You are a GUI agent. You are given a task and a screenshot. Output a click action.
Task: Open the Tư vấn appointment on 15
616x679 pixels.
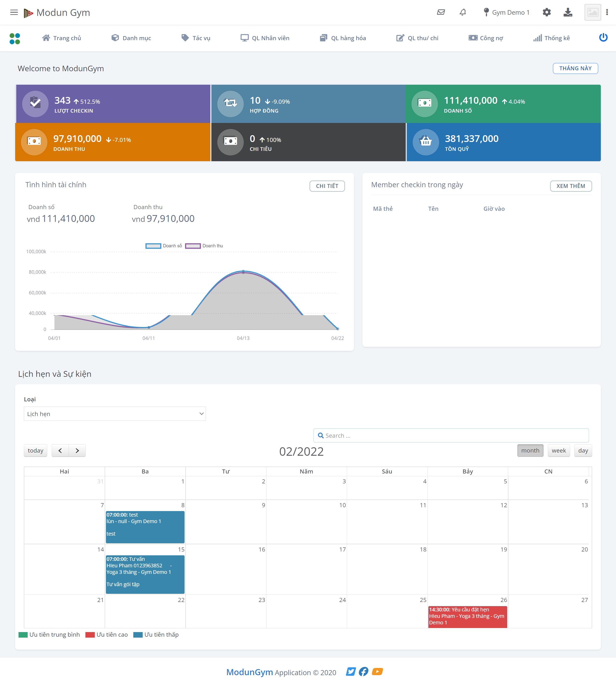click(x=145, y=575)
